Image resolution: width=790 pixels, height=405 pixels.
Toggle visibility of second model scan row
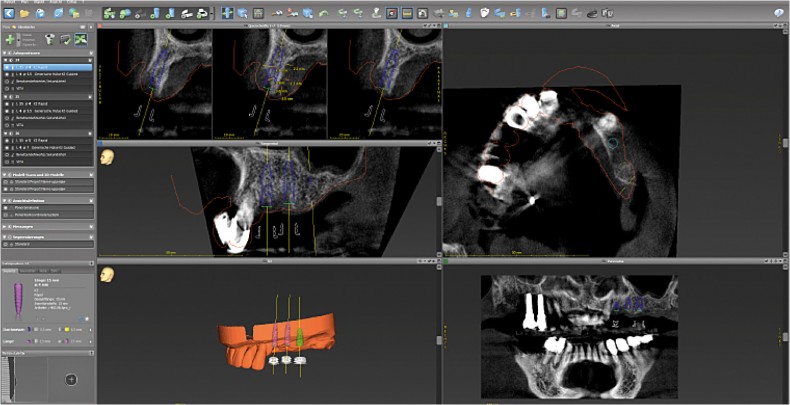pyautogui.click(x=7, y=189)
